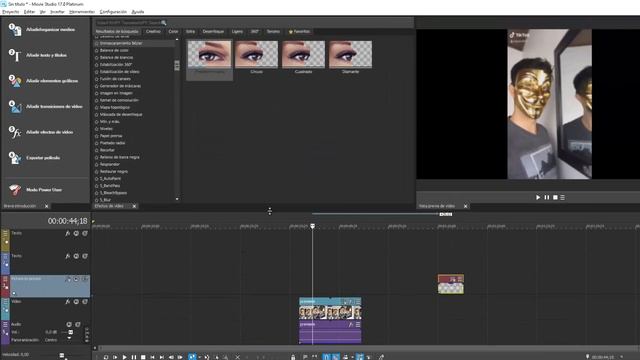Screen dimensions: 640x360
Task: Click step 2 Añade texto y títulos
Action: coord(38,55)
